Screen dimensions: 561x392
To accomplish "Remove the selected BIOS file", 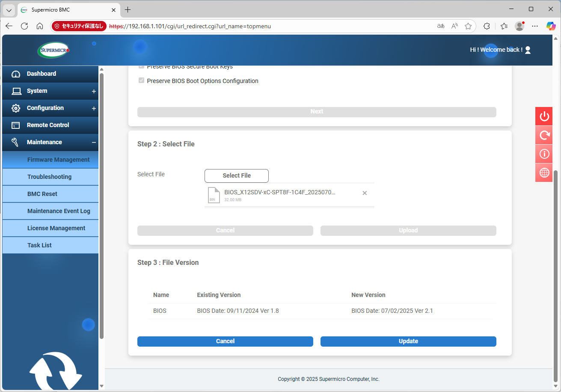I will [365, 193].
